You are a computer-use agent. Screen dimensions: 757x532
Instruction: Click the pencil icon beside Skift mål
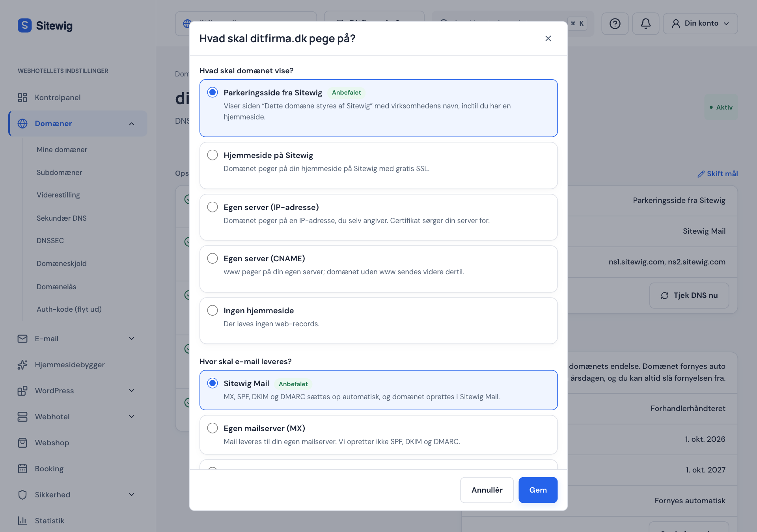[701, 174]
